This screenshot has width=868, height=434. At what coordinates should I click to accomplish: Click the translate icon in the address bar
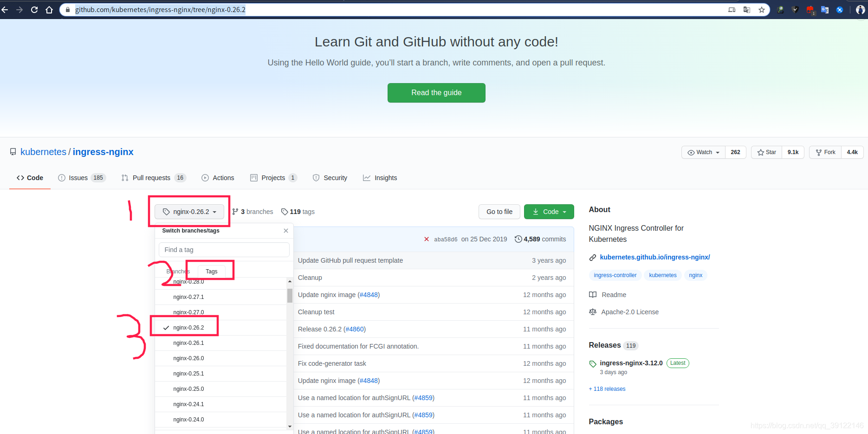(x=747, y=10)
